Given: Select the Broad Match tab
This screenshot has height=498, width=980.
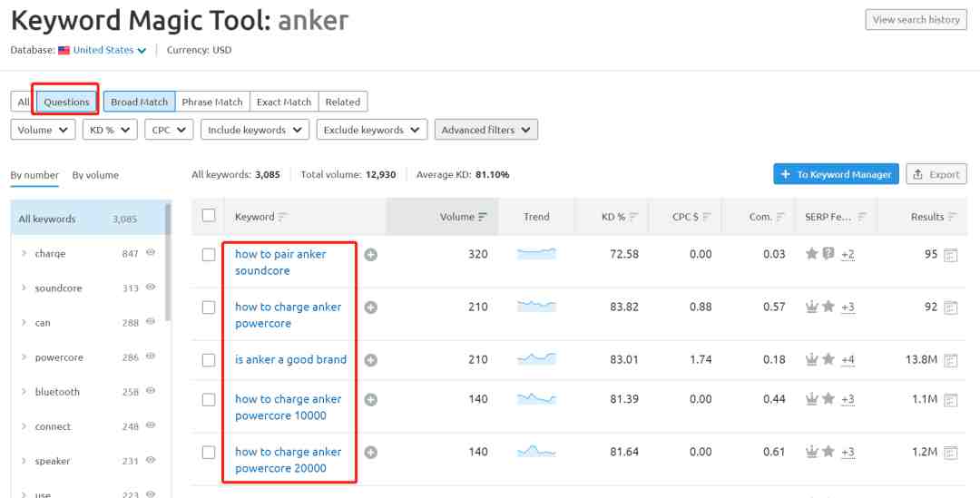Looking at the screenshot, I should pyautogui.click(x=140, y=102).
